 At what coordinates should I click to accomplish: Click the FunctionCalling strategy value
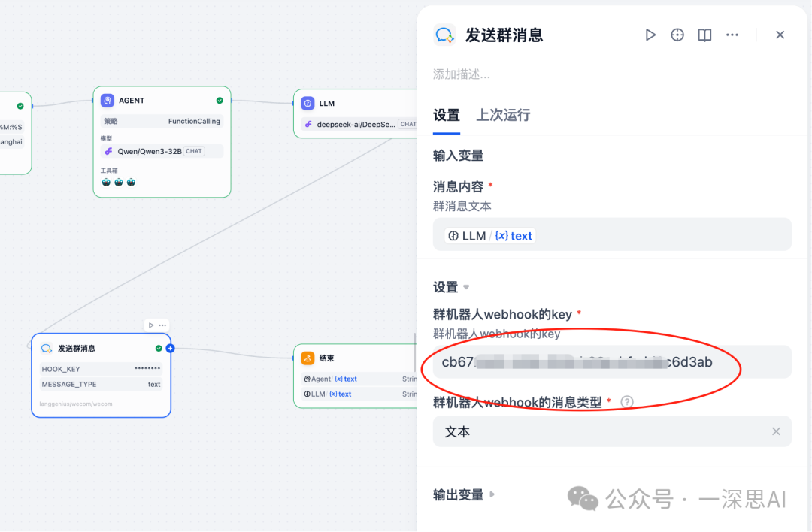(194, 121)
